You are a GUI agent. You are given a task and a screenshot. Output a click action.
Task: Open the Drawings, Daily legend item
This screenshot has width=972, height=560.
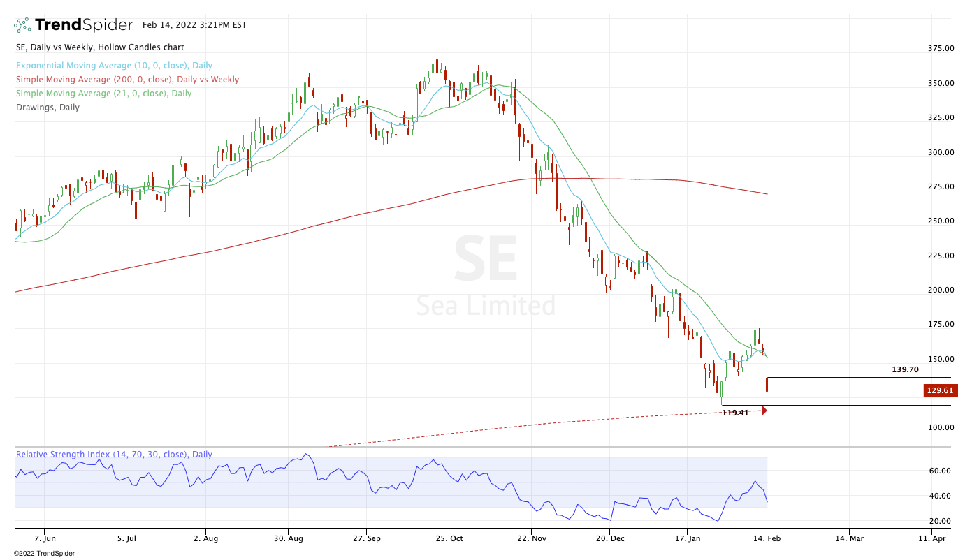tap(48, 108)
